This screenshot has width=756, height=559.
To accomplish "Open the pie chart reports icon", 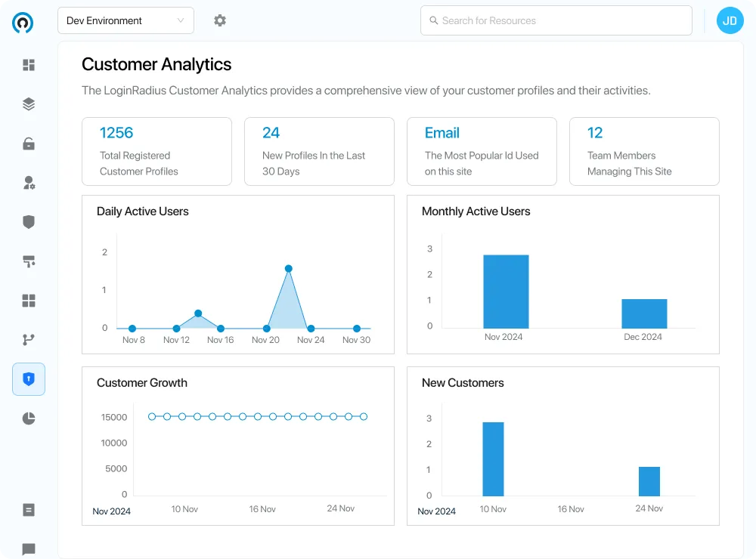I will pyautogui.click(x=28, y=418).
